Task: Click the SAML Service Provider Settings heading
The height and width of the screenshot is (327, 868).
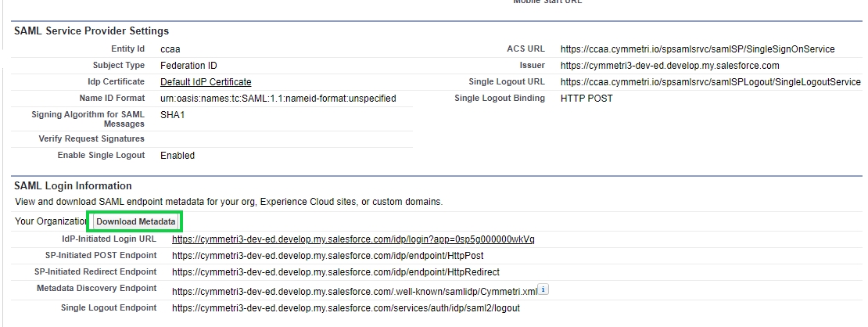Action: tap(91, 31)
